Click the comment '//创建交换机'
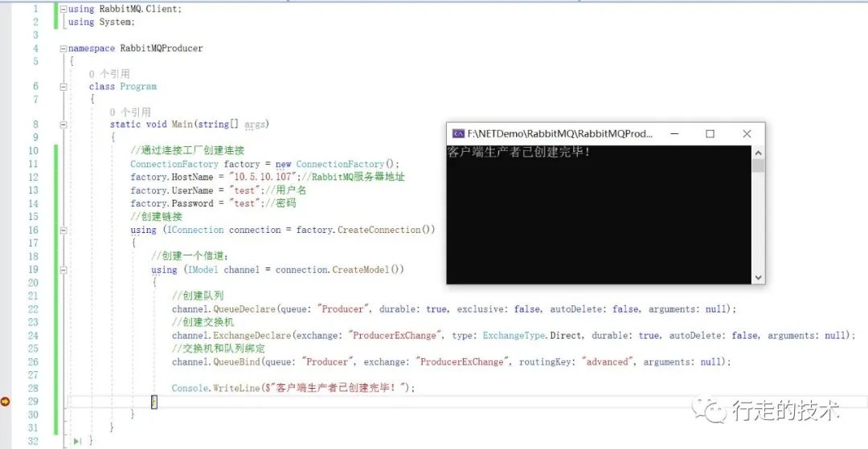 point(203,322)
